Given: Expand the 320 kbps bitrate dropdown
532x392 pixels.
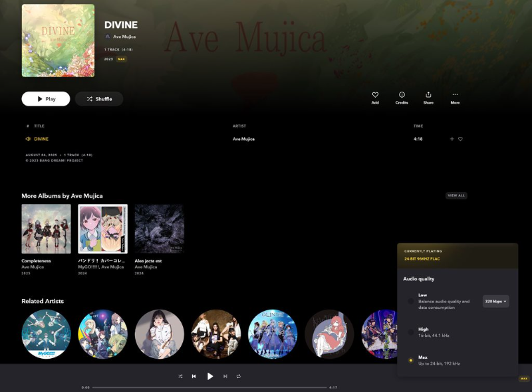Looking at the screenshot, I should 495,301.
